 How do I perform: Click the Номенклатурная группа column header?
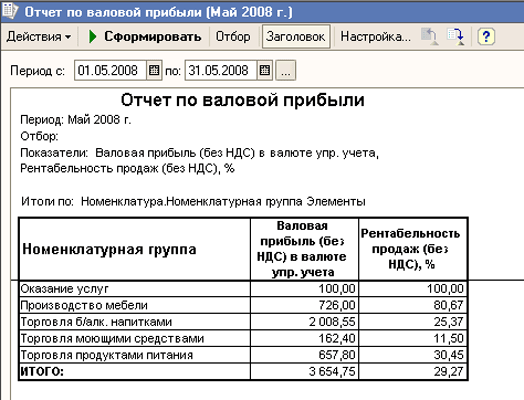coord(135,249)
